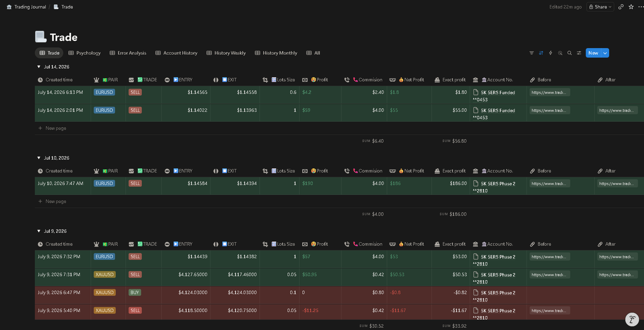Click exact profit sum $186.00
The width and height of the screenshot is (644, 330).
[453, 214]
